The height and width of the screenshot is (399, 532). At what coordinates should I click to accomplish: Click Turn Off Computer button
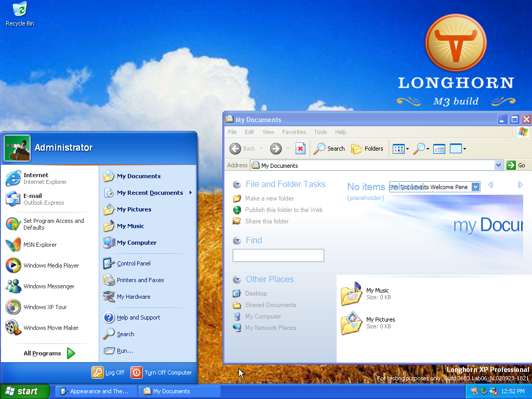click(162, 372)
